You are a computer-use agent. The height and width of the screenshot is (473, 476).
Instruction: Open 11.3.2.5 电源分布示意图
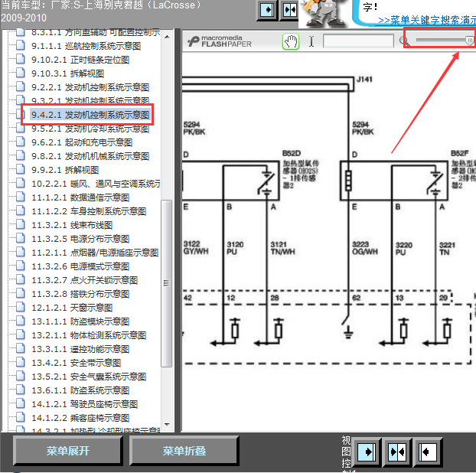(80, 239)
